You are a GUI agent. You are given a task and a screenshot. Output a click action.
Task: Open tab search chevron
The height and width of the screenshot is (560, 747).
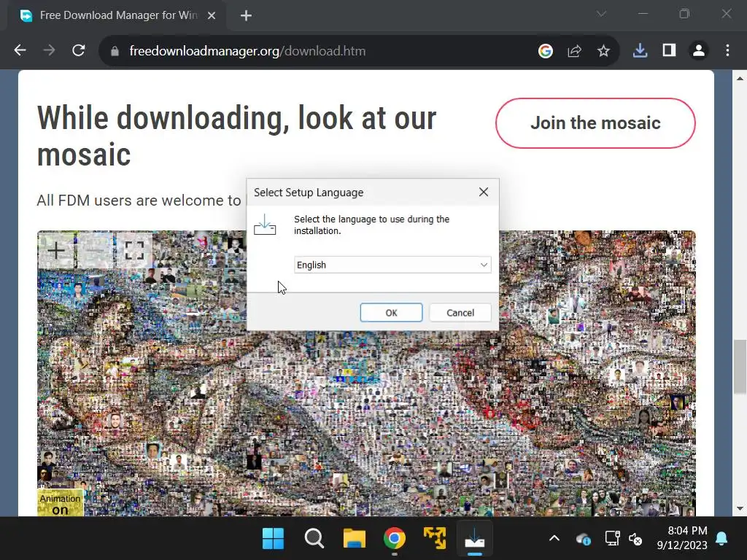tap(601, 15)
